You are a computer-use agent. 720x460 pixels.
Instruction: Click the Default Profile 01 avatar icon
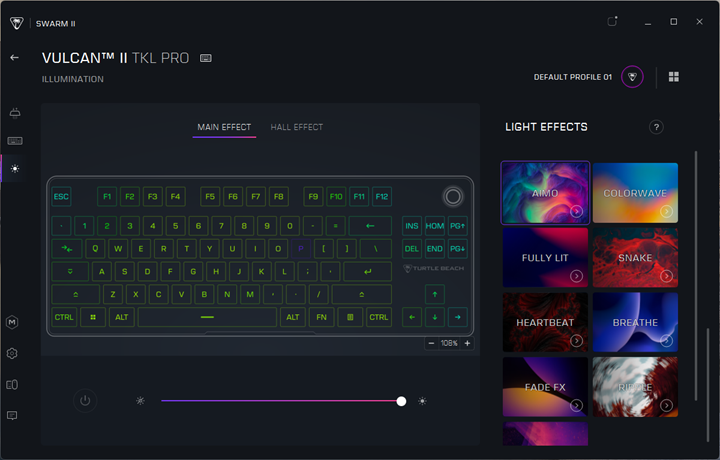pyautogui.click(x=632, y=77)
